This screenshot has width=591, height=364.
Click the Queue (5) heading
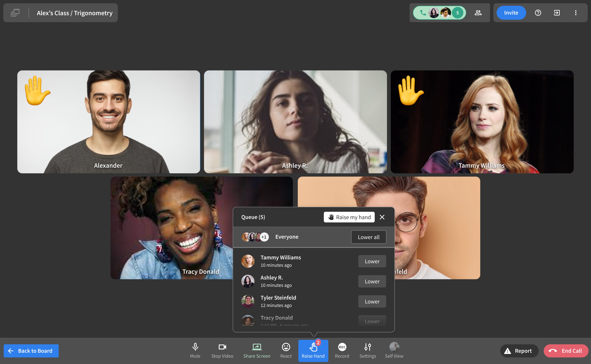pos(253,217)
